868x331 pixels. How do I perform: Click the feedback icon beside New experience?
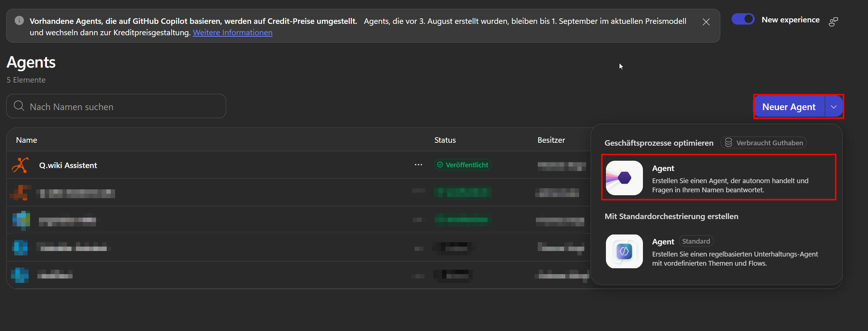[x=833, y=22]
